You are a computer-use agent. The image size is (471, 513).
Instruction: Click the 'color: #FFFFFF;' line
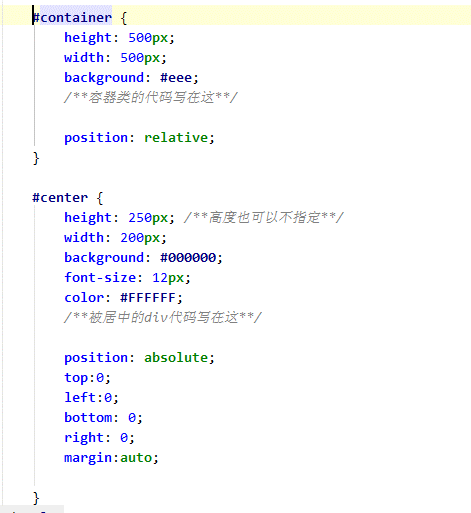point(123,298)
